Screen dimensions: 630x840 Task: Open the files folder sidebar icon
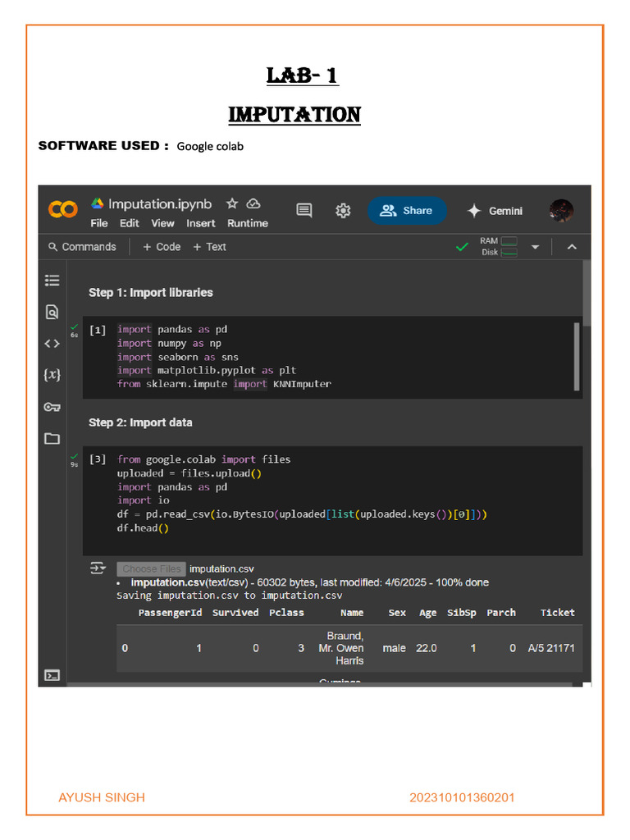pyautogui.click(x=52, y=439)
